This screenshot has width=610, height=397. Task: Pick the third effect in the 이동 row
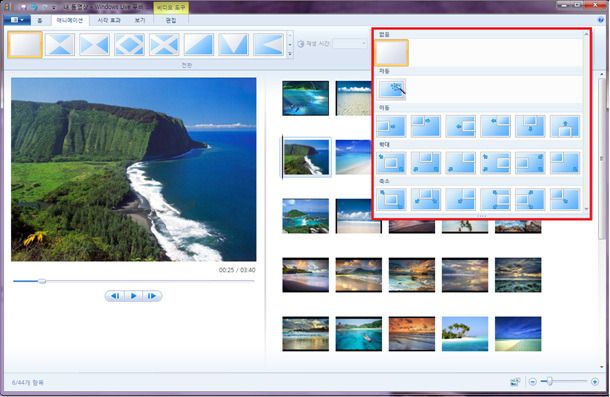[461, 126]
